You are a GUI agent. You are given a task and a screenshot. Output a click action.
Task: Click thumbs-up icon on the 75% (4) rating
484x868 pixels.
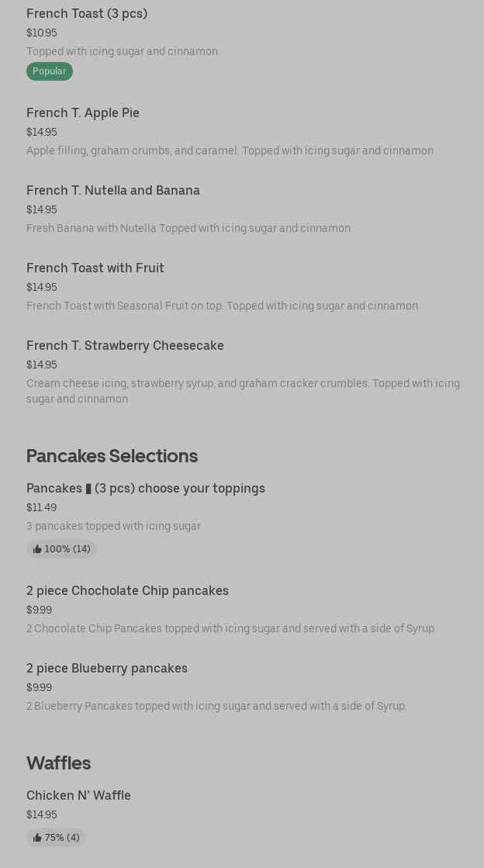(37, 838)
